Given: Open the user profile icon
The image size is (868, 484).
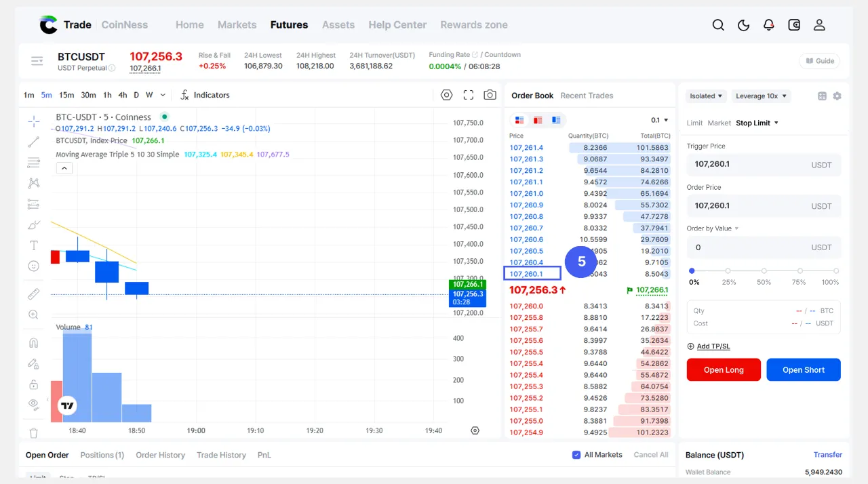Looking at the screenshot, I should point(819,25).
